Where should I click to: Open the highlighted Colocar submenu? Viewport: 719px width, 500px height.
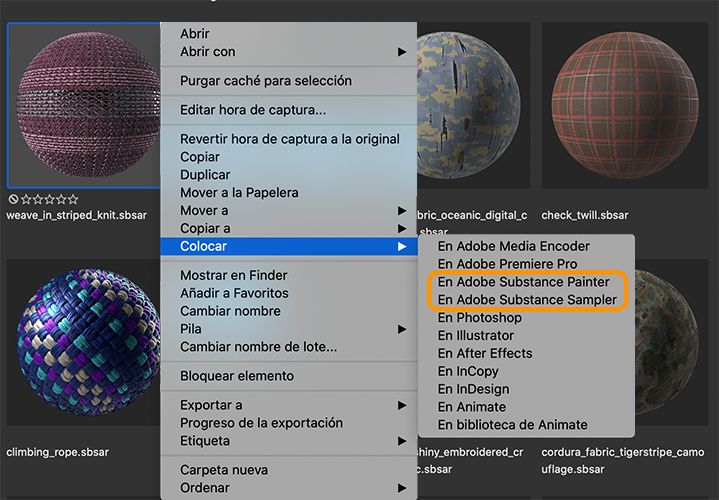click(288, 246)
